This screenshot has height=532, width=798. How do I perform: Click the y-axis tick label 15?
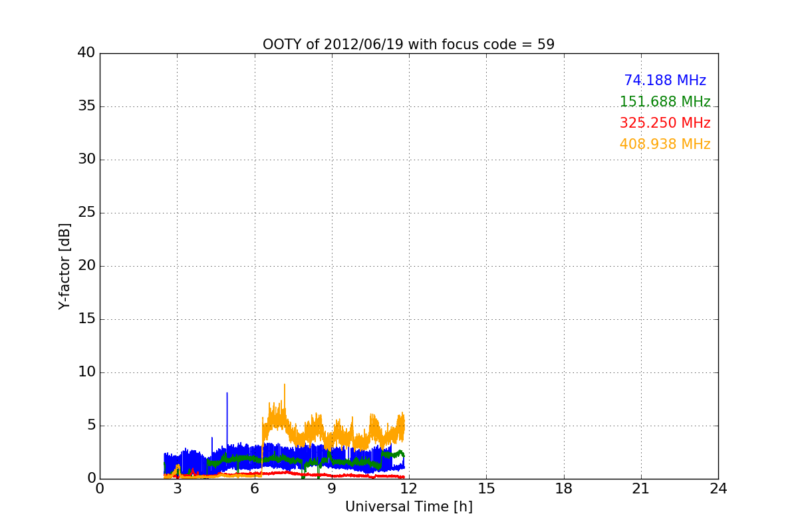pos(86,319)
